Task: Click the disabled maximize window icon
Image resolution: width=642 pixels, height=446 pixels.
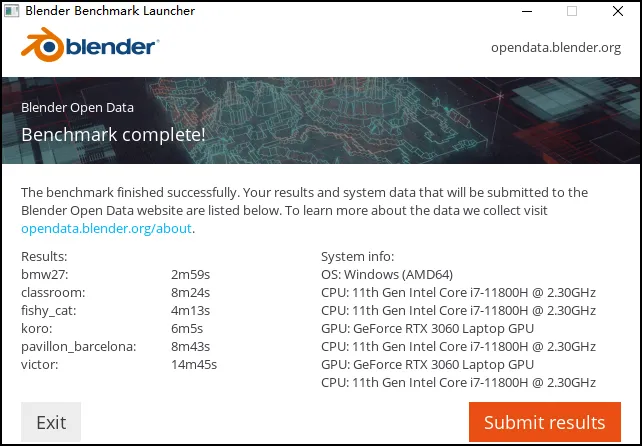Action: tap(572, 11)
